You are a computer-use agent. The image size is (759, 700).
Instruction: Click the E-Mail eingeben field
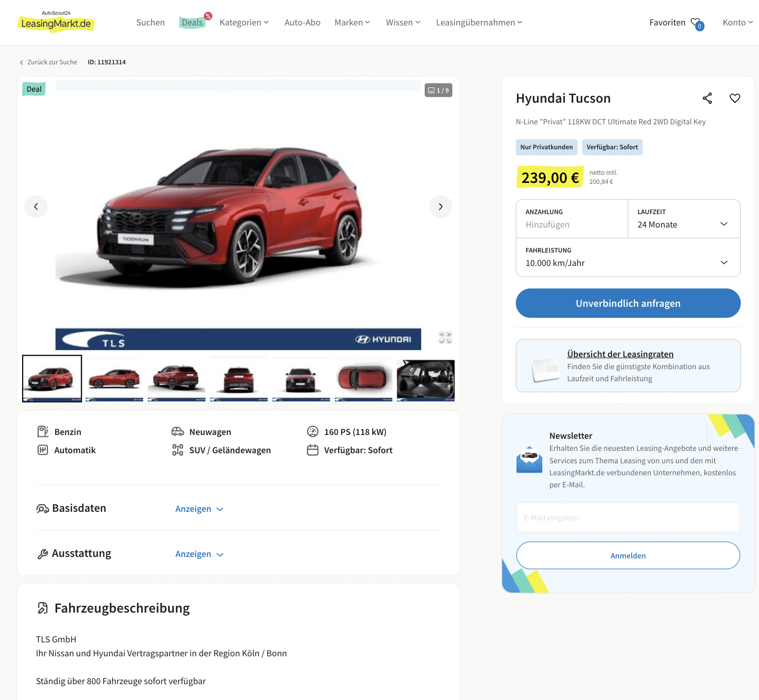(628, 518)
